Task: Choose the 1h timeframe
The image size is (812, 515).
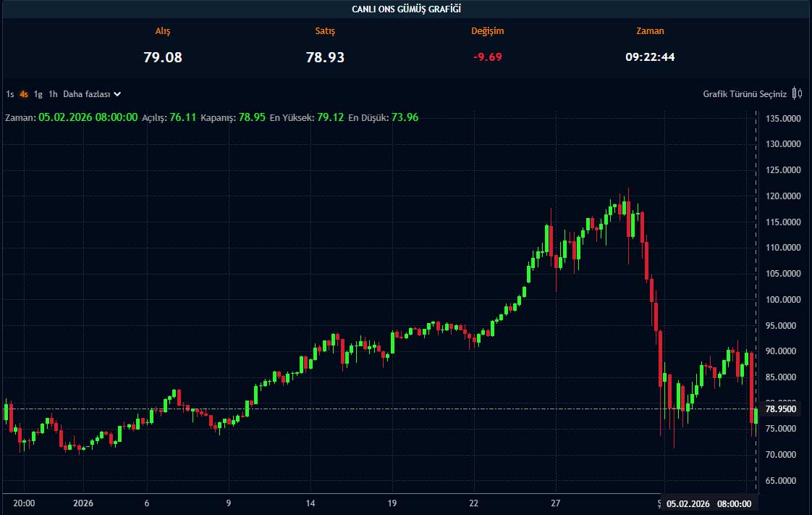Action: click(x=53, y=94)
